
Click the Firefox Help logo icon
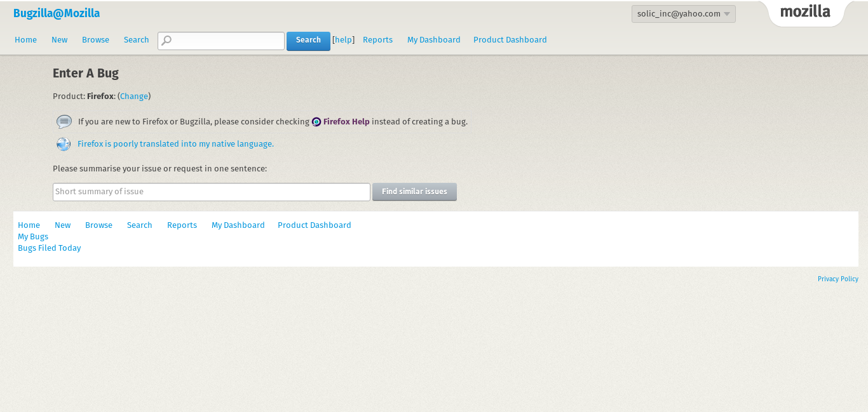(x=316, y=122)
